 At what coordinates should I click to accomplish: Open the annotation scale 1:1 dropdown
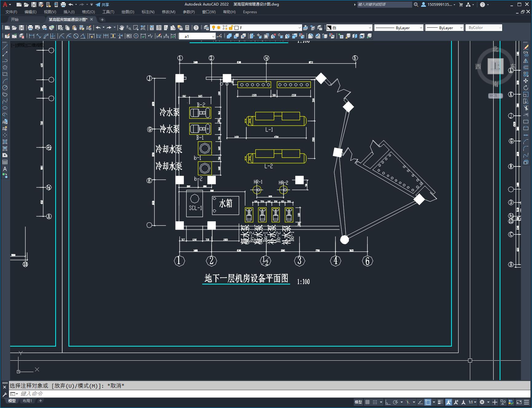tap(473, 402)
